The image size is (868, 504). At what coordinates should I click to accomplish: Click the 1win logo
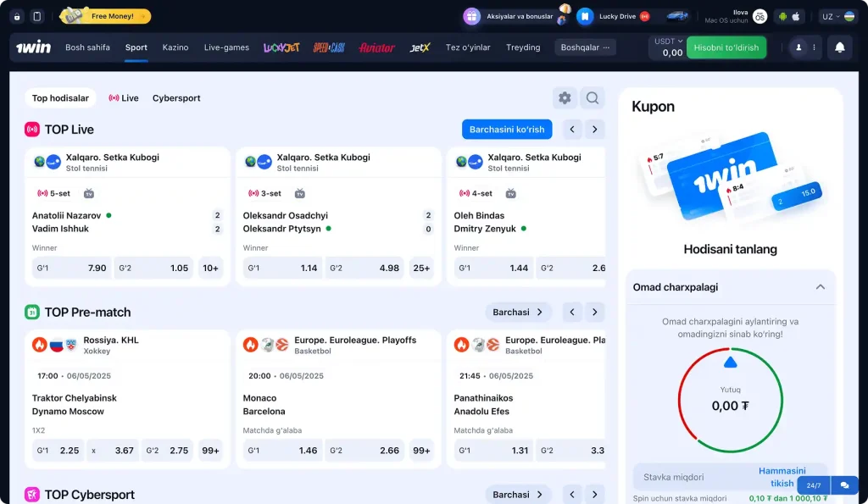coord(33,47)
